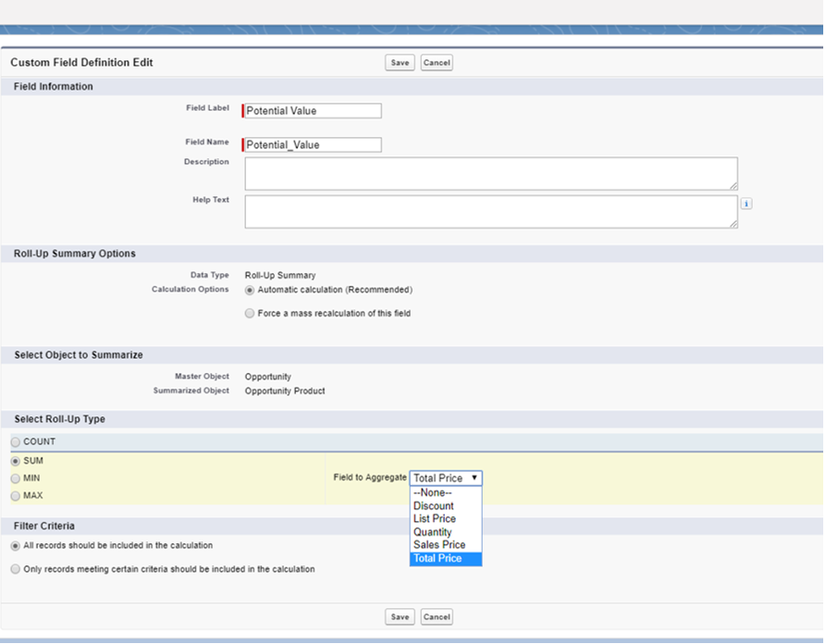Click the Help Text info icon
The width and height of the screenshot is (826, 644).
[x=746, y=204]
